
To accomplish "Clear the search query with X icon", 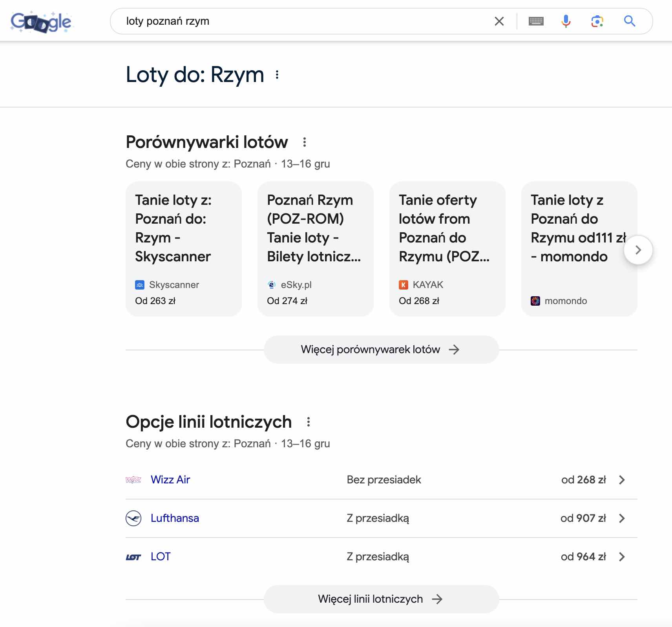I will click(x=499, y=21).
